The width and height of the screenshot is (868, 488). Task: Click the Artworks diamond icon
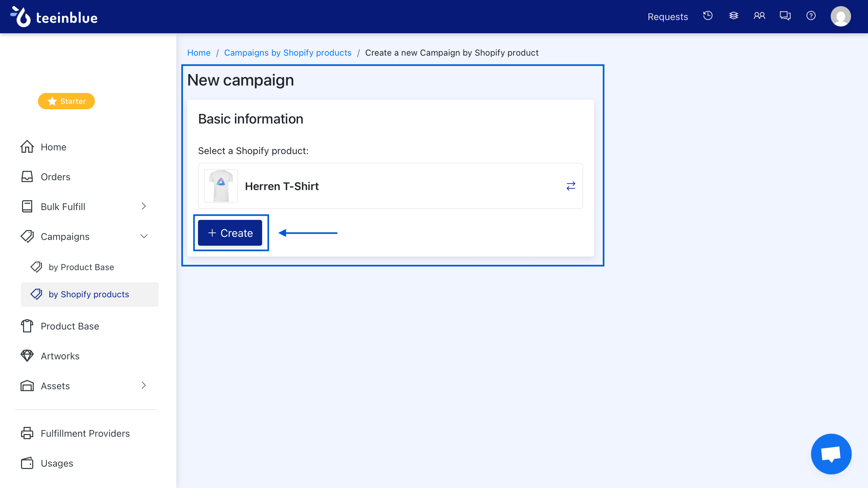point(27,356)
